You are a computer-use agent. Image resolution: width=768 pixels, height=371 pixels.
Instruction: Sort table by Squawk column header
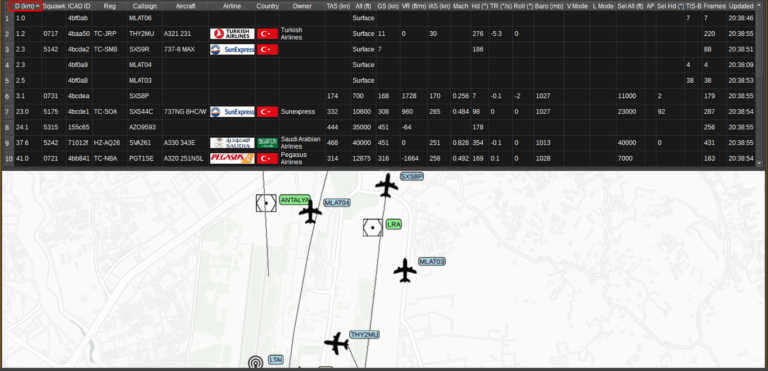point(54,6)
